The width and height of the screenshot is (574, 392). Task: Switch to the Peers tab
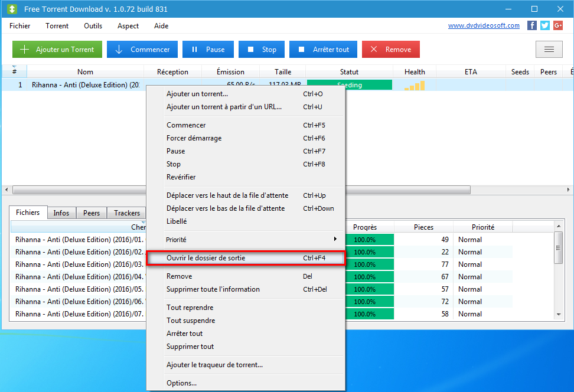(92, 213)
